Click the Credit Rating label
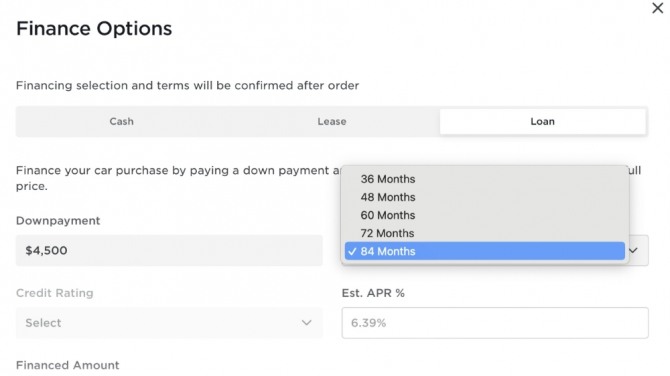 coord(55,293)
